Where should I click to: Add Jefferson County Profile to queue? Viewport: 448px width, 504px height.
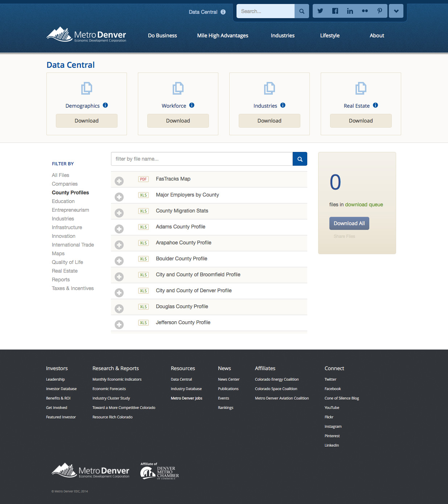coord(119,325)
